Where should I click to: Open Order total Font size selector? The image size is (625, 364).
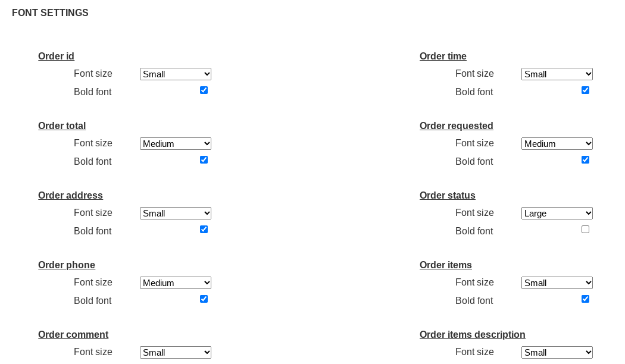click(176, 144)
